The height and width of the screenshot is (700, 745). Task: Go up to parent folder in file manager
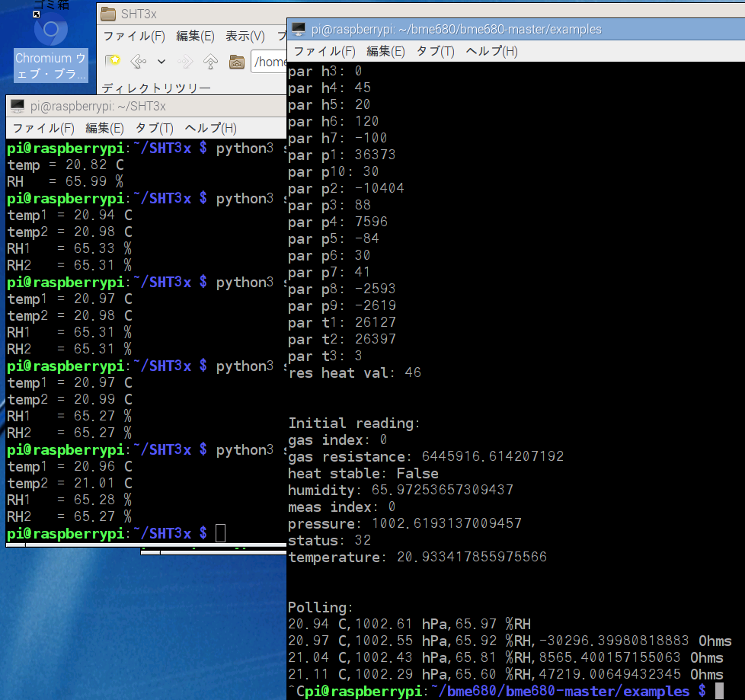[x=210, y=61]
